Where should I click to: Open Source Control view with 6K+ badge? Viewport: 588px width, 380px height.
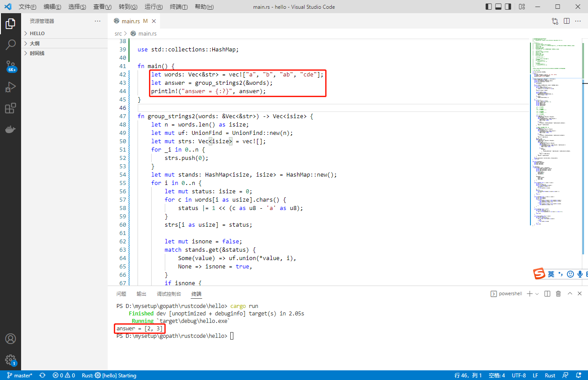[11, 66]
